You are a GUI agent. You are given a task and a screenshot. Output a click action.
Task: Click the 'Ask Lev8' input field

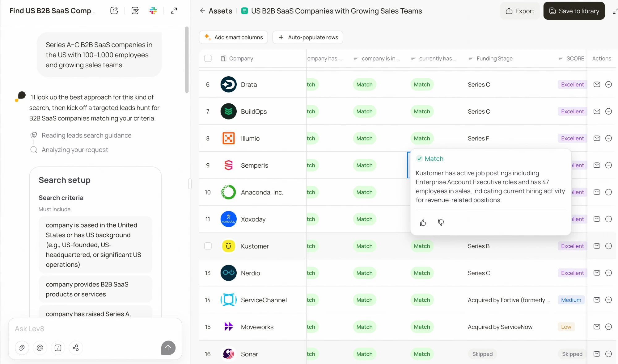95,329
